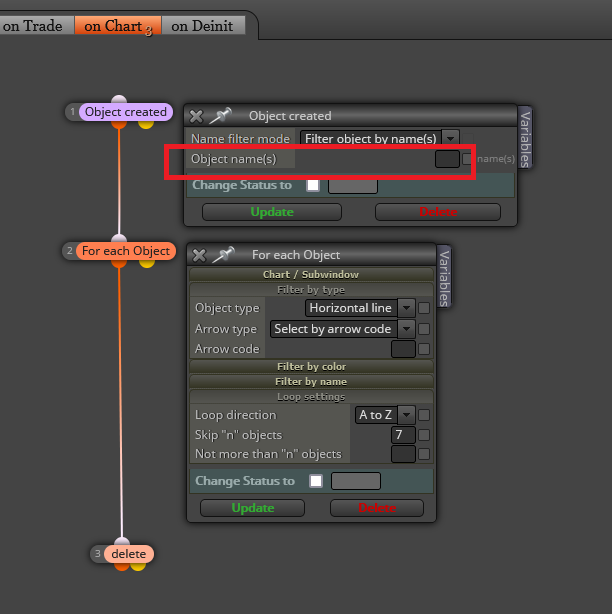Open Variables tab of Object created panel
This screenshot has width=612, height=614.
pyautogui.click(x=525, y=138)
